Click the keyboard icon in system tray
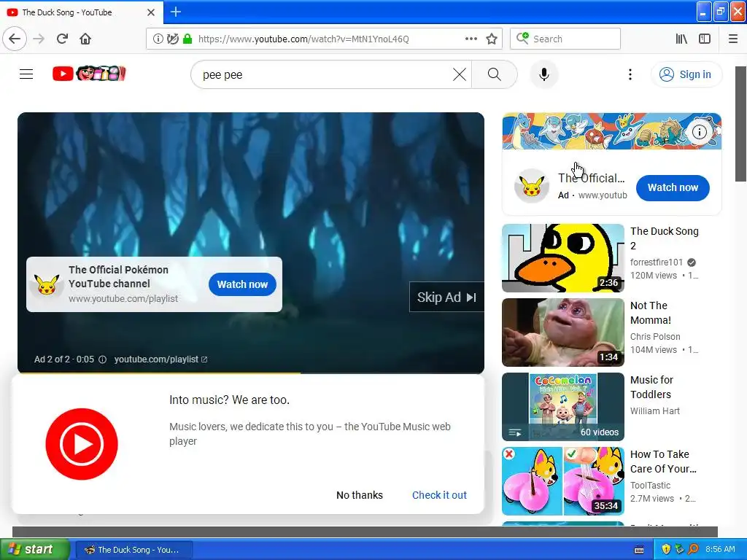 pyautogui.click(x=639, y=550)
